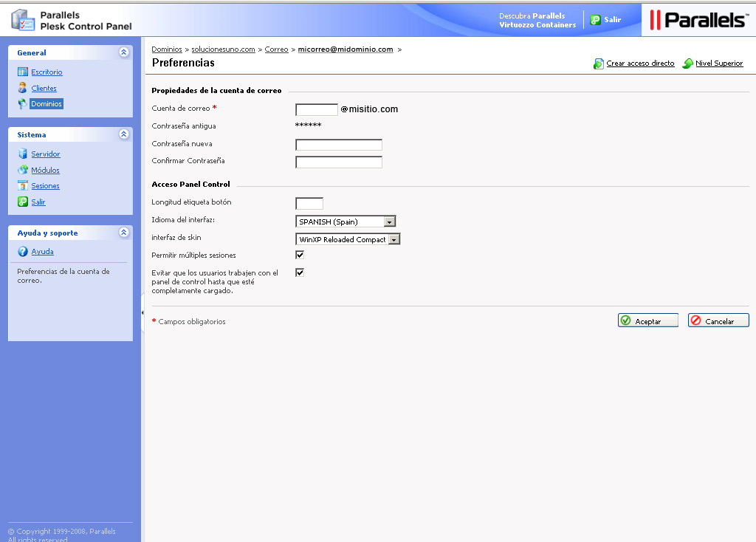This screenshot has height=542, width=756.
Task: Click the @misitio.com domain text
Action: tap(369, 109)
